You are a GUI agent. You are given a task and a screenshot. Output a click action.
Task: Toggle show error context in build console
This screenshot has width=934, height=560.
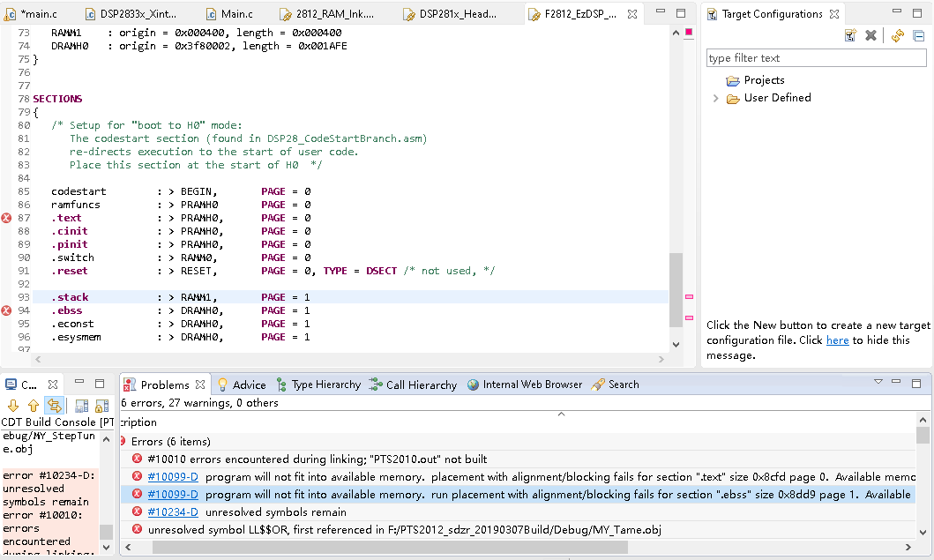click(x=54, y=406)
